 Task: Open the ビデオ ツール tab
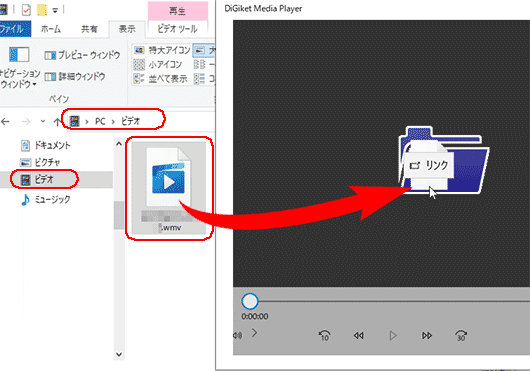pos(177,29)
